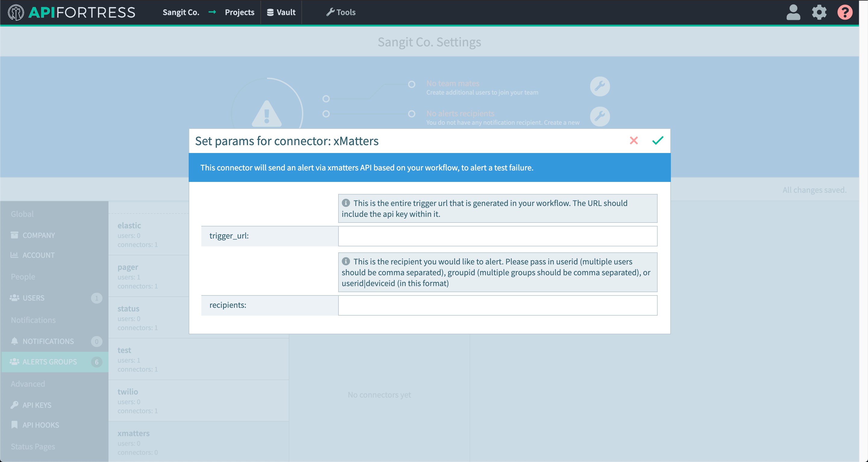Open the Notifications bell section
868x462 pixels.
48,341
